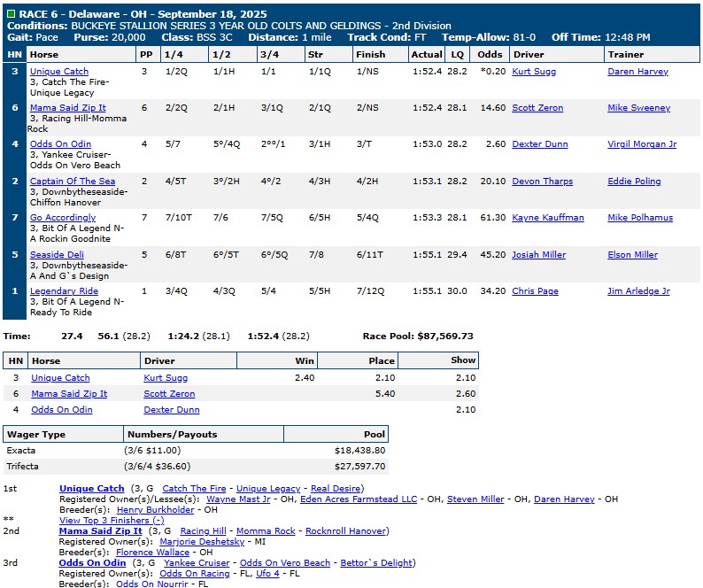
Task: Select the Captain Of The Sea horse link
Action: click(72, 182)
